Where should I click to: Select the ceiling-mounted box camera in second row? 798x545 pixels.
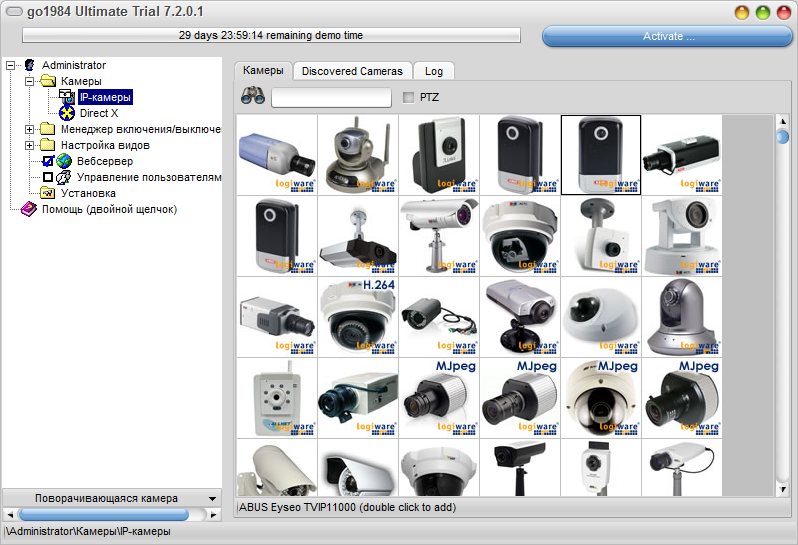click(358, 236)
